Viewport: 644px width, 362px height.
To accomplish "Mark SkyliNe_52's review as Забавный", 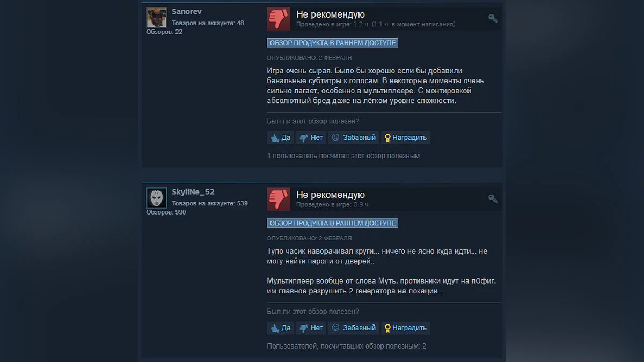I will [x=354, y=328].
